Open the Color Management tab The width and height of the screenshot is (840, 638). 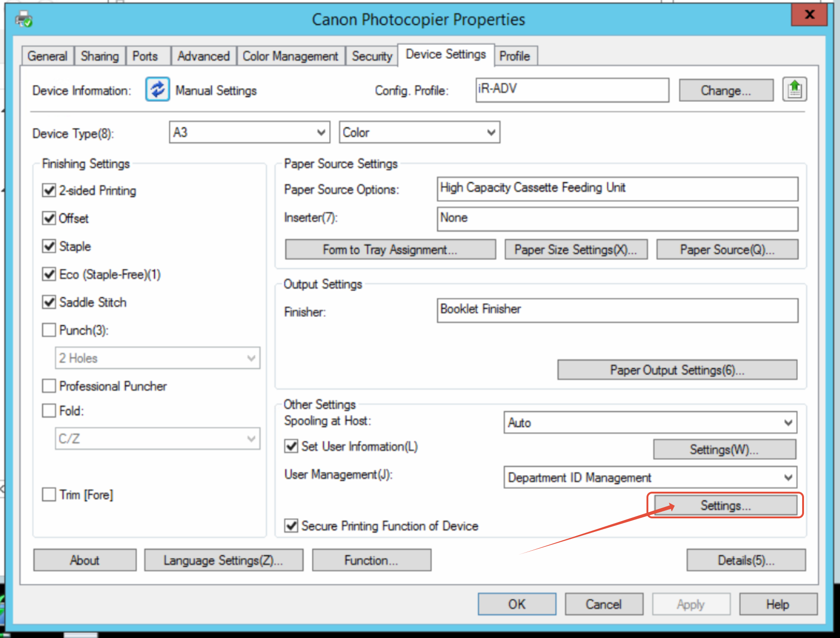(x=290, y=56)
